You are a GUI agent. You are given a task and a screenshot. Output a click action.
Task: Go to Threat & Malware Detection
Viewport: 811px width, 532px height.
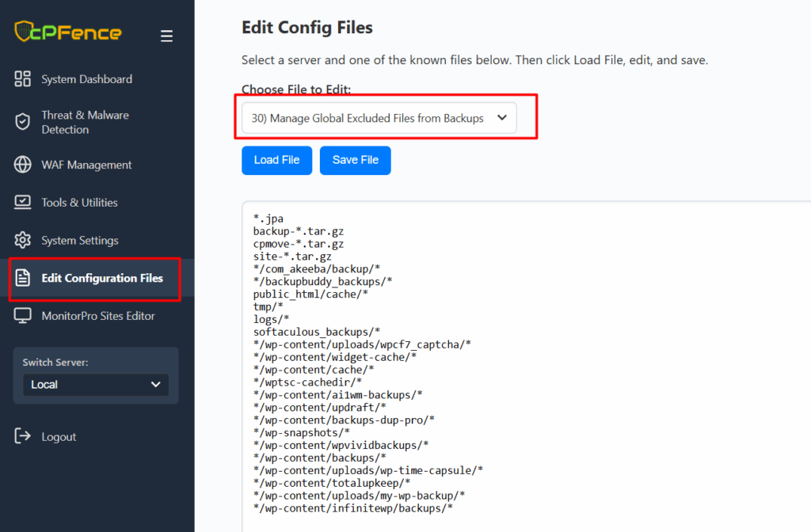pos(85,122)
